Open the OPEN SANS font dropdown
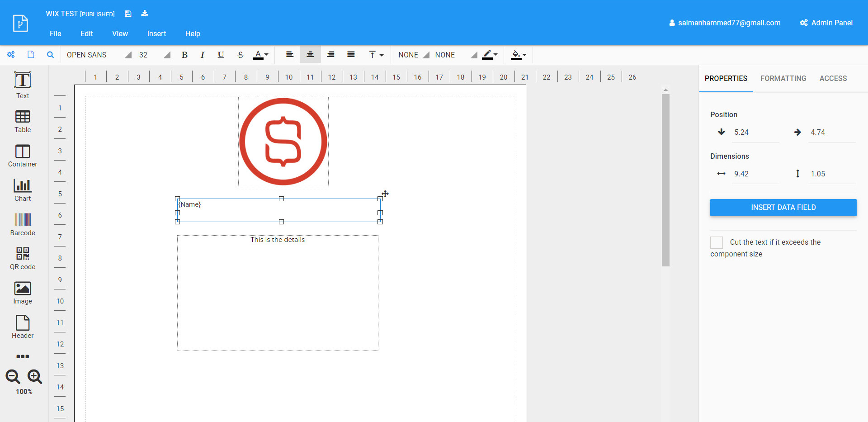Image resolution: width=868 pixels, height=422 pixels. point(99,55)
